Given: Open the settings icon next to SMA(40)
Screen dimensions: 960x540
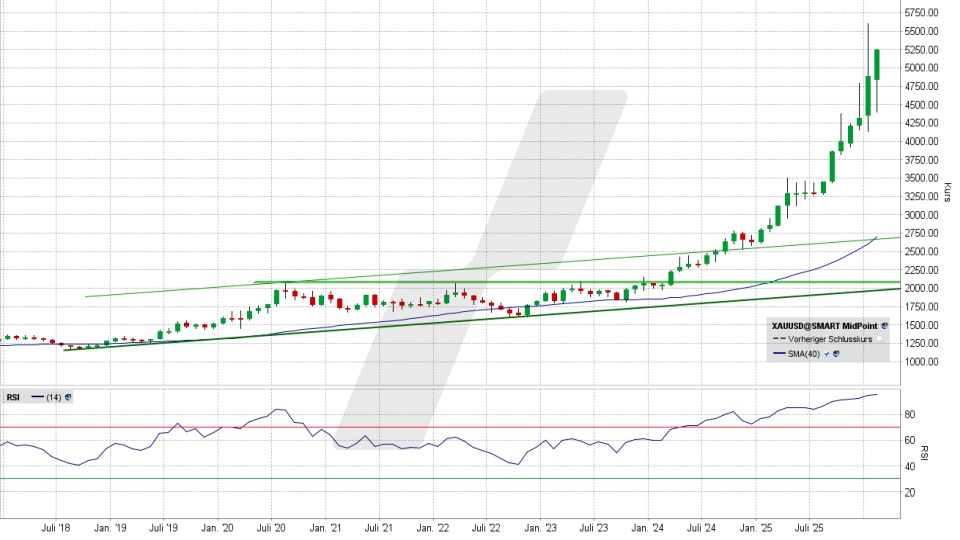Looking at the screenshot, I should coord(836,353).
